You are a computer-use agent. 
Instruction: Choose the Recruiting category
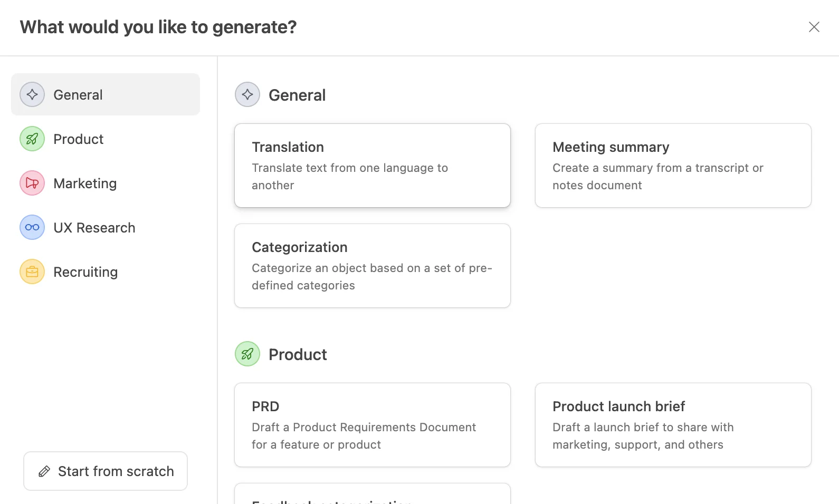(85, 272)
